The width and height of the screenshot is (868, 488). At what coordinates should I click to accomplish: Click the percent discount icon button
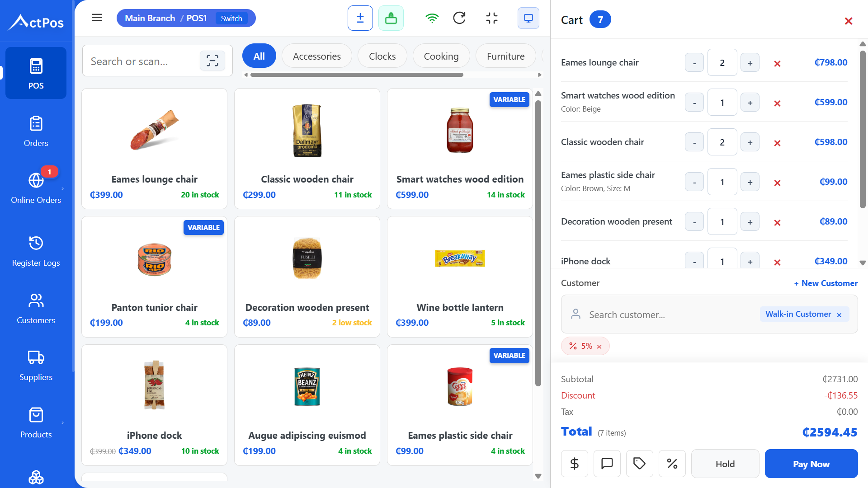672,464
